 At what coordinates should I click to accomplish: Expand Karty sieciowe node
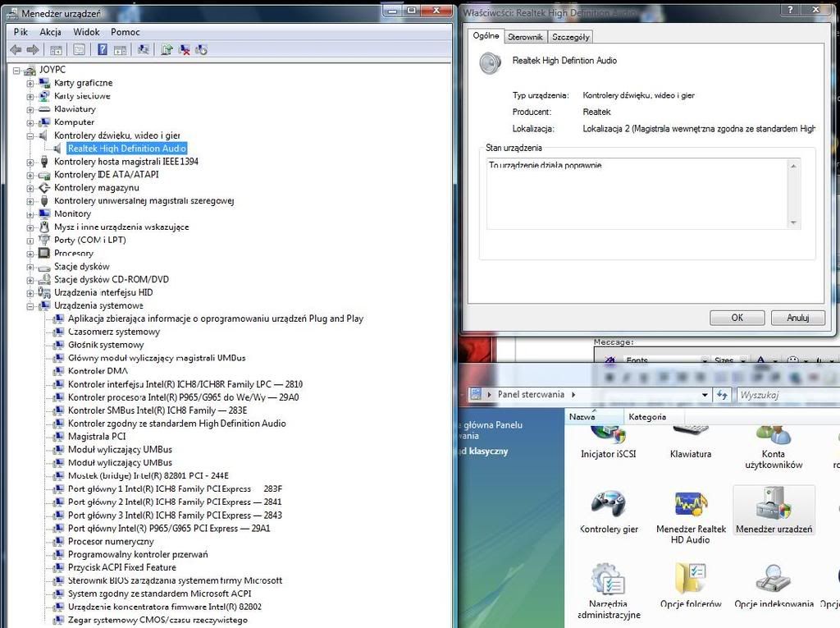click(30, 97)
